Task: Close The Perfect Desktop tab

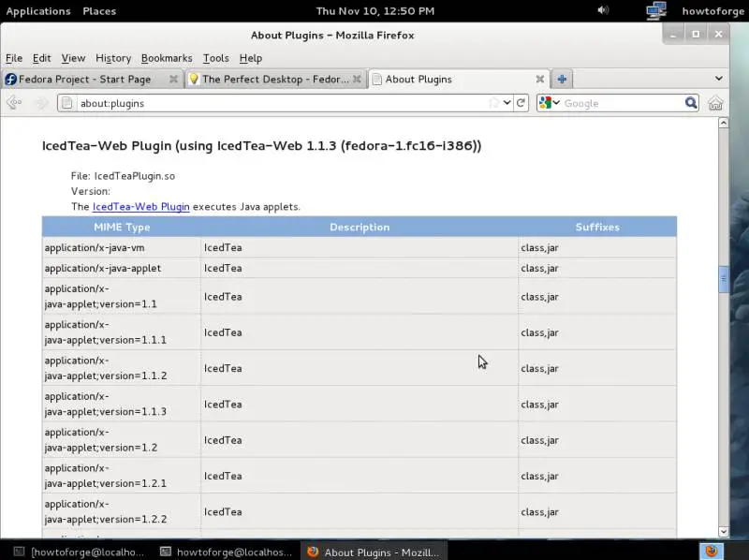Action: point(357,80)
